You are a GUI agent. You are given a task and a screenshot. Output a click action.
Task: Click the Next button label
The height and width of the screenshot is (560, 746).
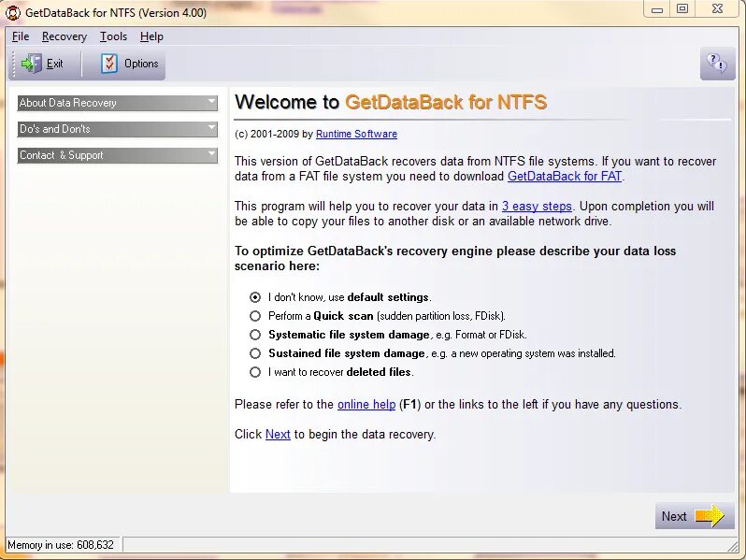674,516
